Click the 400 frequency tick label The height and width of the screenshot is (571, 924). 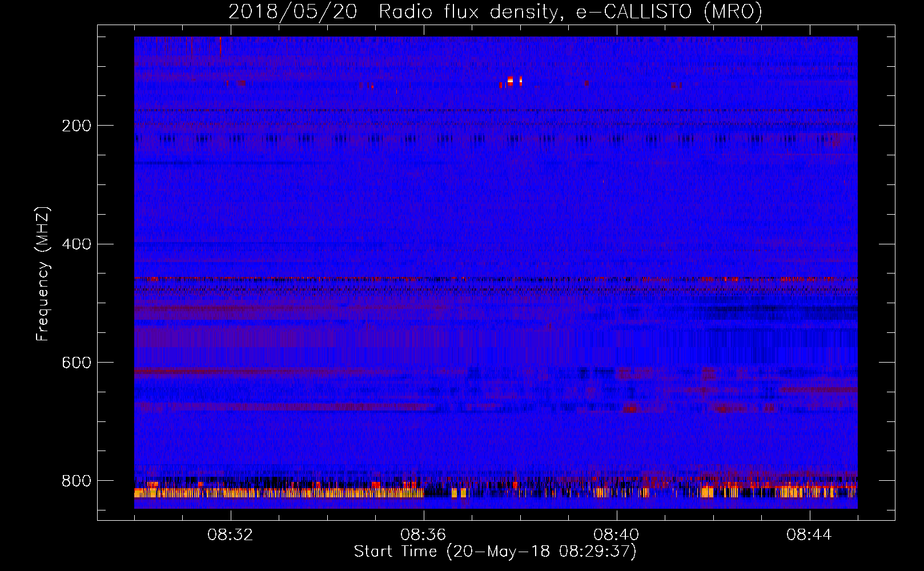point(77,244)
